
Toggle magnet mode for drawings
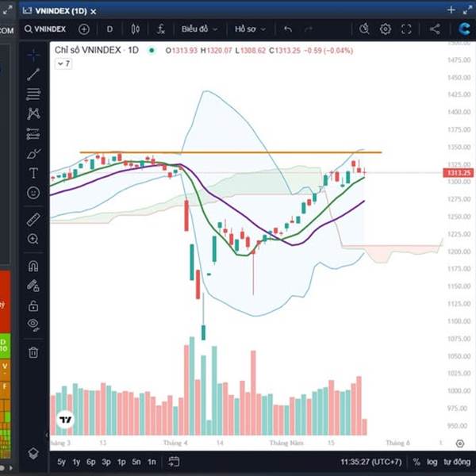pyautogui.click(x=33, y=267)
